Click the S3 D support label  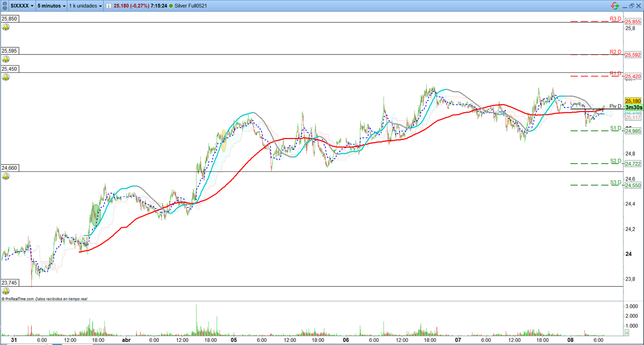616,183
